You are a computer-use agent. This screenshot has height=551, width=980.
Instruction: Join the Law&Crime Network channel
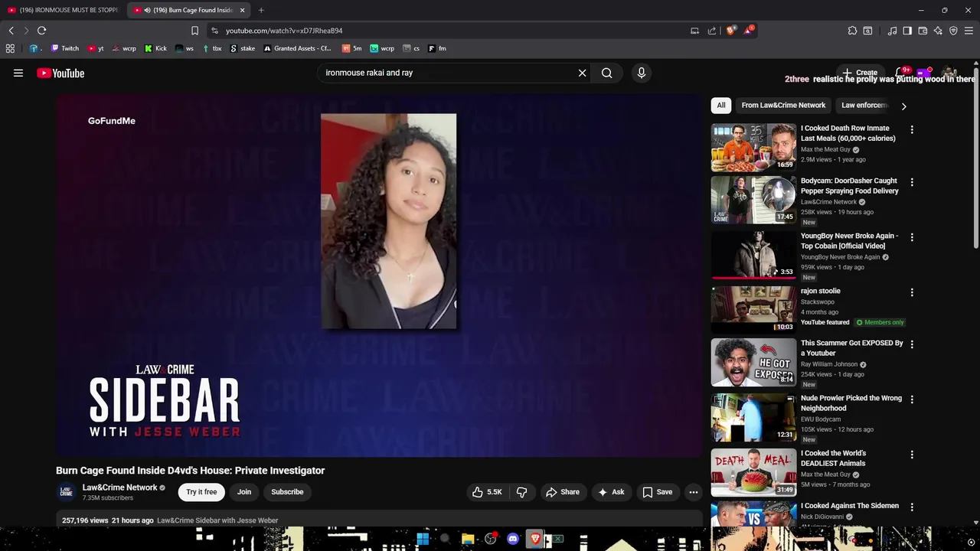click(x=244, y=492)
